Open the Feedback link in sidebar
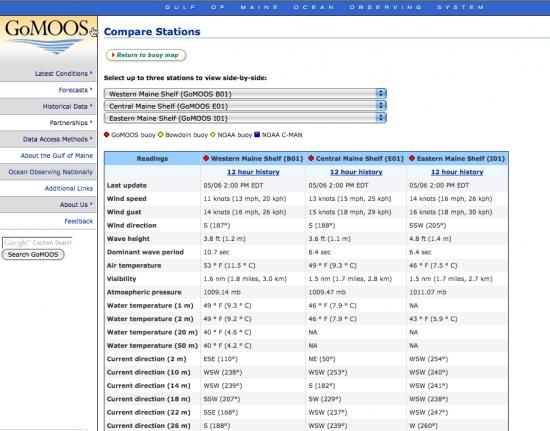The height and width of the screenshot is (431, 550). 79,221
